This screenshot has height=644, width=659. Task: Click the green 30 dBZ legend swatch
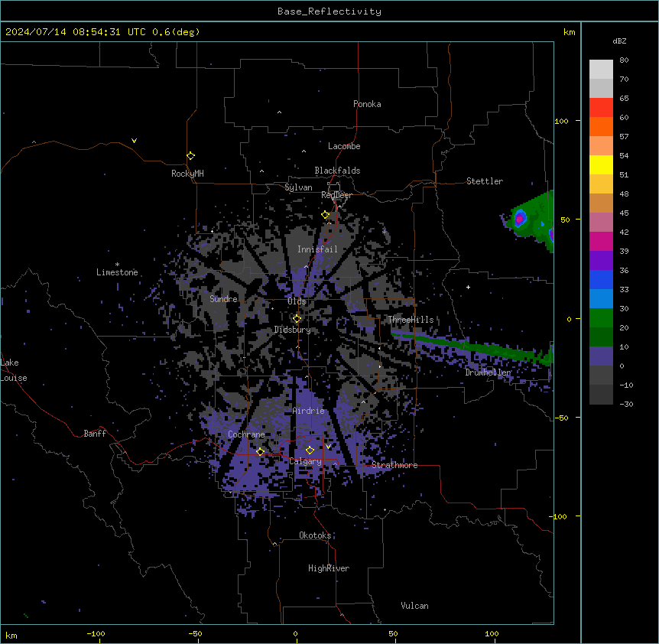coord(601,318)
